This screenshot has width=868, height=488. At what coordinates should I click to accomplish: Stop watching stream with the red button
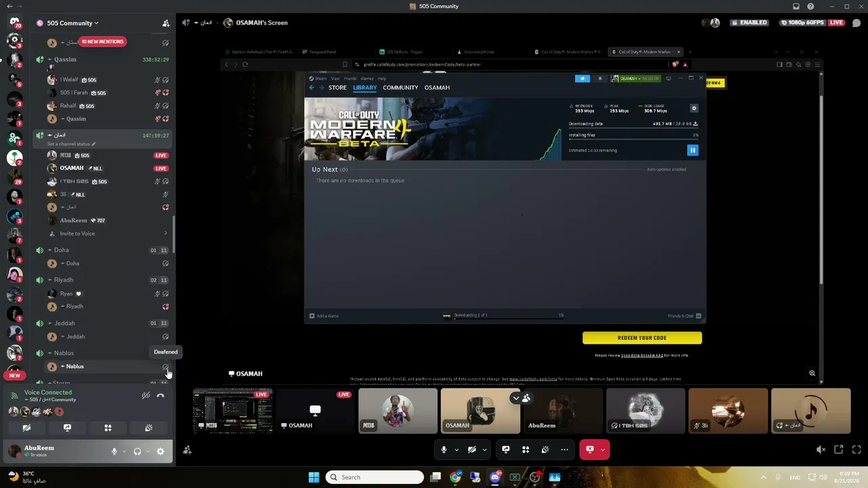(589, 449)
